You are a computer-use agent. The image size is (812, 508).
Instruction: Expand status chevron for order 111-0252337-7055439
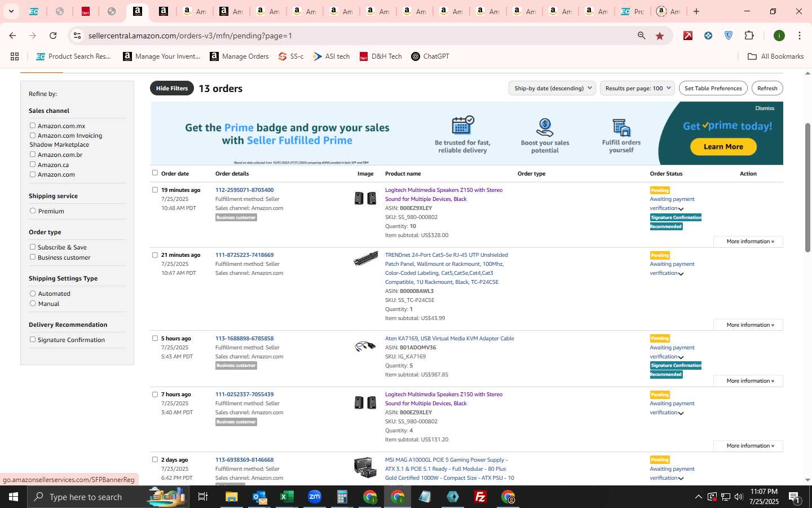click(681, 413)
